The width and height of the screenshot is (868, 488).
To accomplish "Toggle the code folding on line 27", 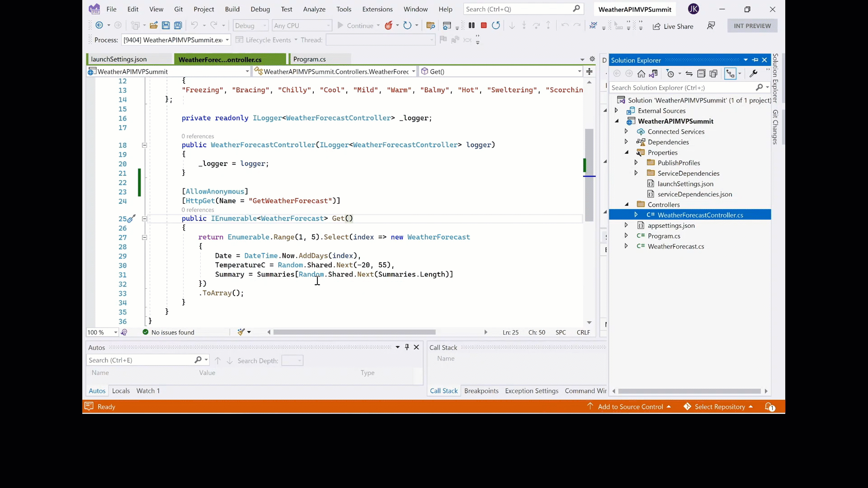I will 144,237.
